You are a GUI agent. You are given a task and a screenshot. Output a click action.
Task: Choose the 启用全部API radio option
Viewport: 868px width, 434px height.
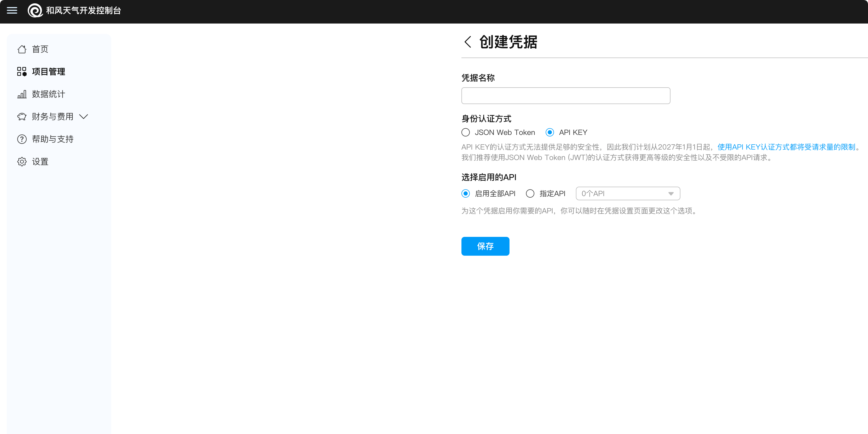pyautogui.click(x=466, y=193)
